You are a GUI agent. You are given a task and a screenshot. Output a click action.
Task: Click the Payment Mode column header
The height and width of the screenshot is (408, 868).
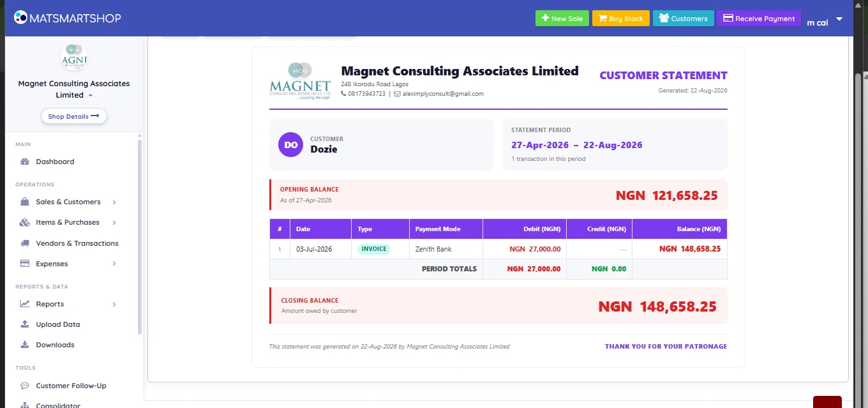point(445,229)
